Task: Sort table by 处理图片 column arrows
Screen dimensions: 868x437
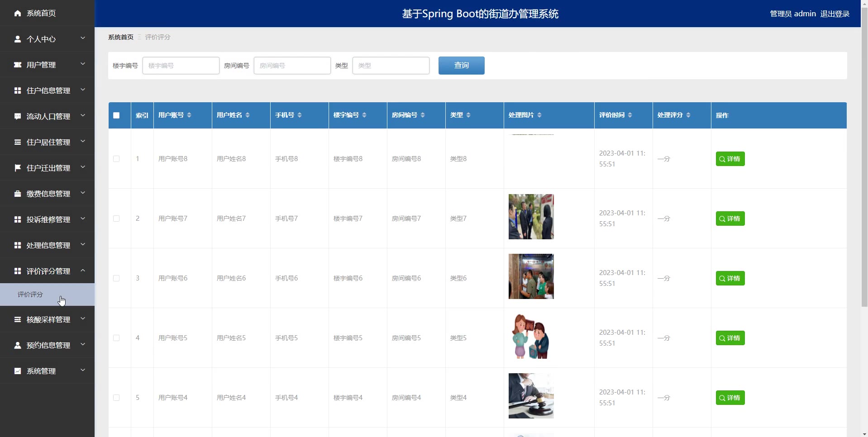Action: point(539,115)
